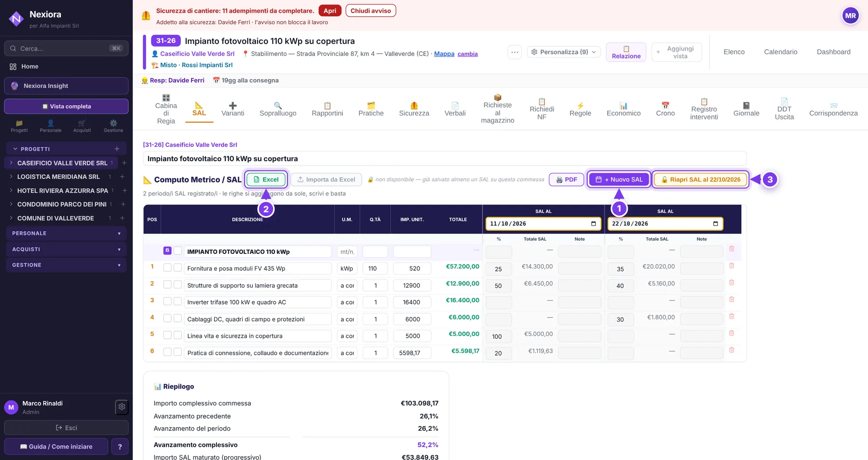The image size is (868, 460).
Task: Open calendar picker for SAL 22/10/2026
Action: pos(715,223)
